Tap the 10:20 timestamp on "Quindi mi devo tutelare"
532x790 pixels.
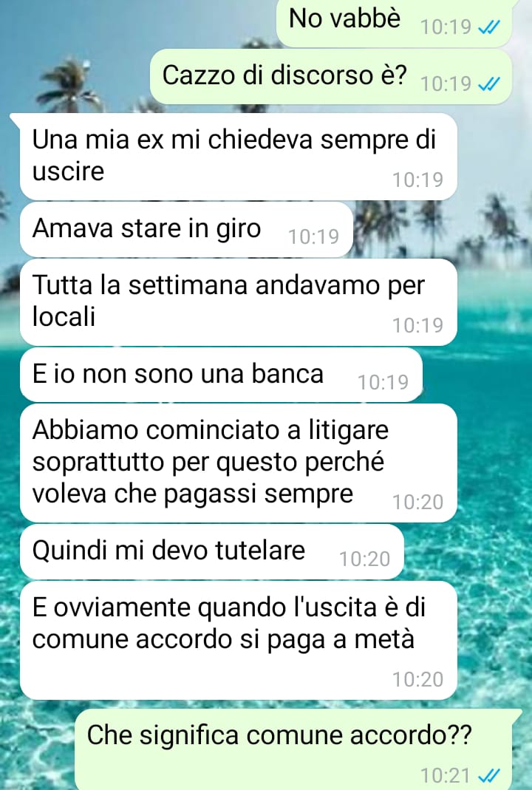pos(365,559)
